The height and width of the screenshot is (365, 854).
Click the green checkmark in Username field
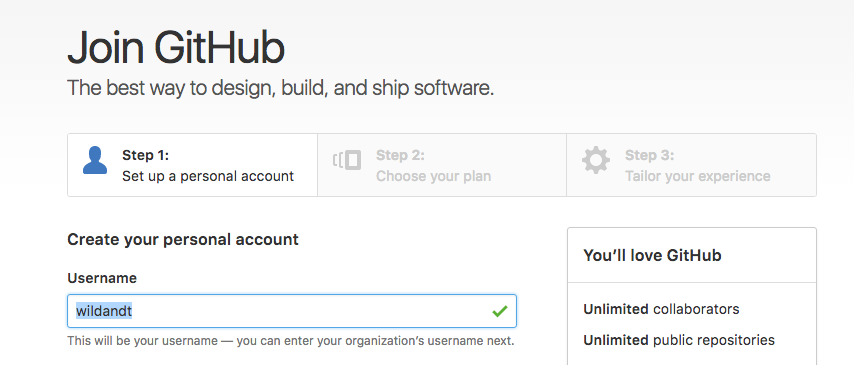pyautogui.click(x=499, y=311)
